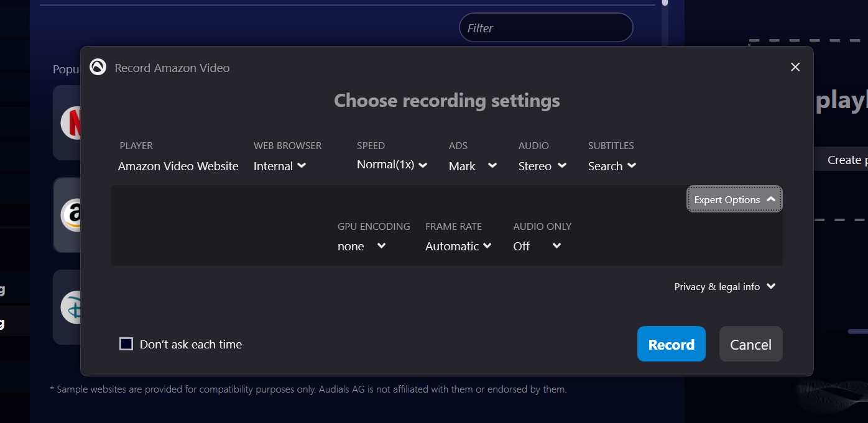868x423 pixels.
Task: Focus the Filter field in the background window
Action: coord(546,28)
